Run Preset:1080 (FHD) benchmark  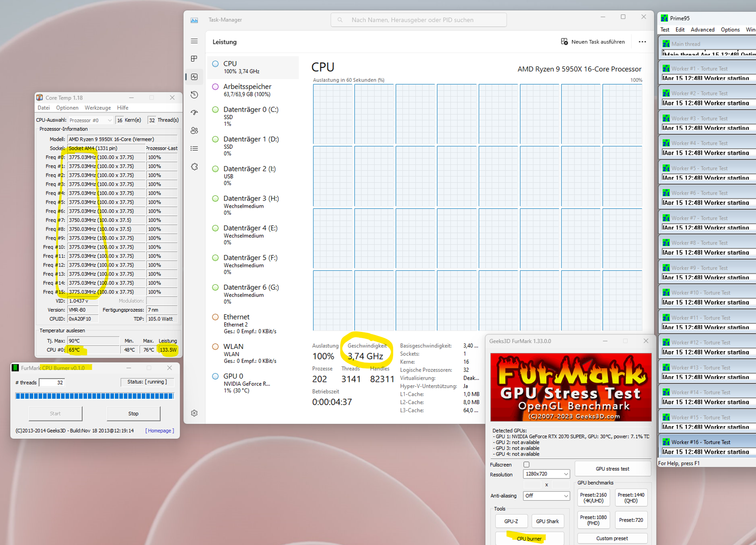pos(593,520)
